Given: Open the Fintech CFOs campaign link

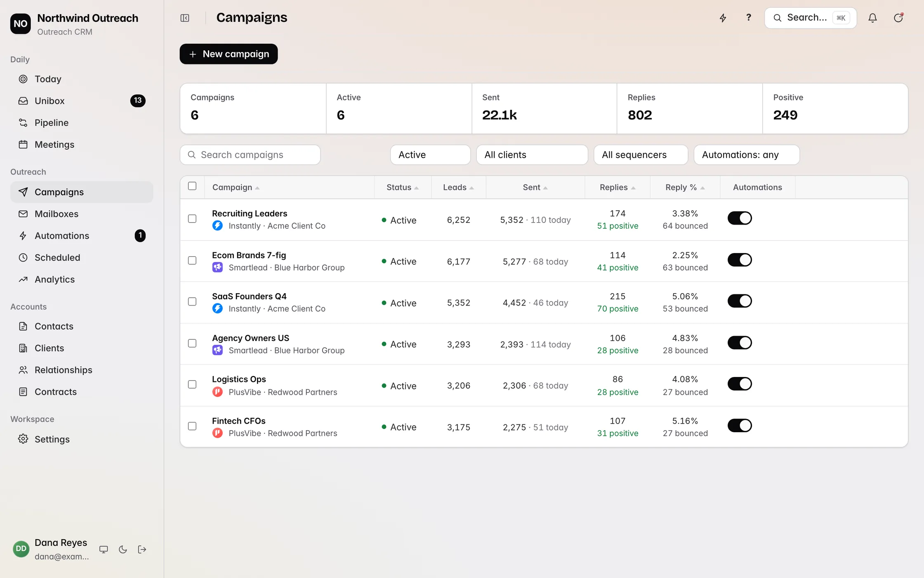Looking at the screenshot, I should (238, 421).
